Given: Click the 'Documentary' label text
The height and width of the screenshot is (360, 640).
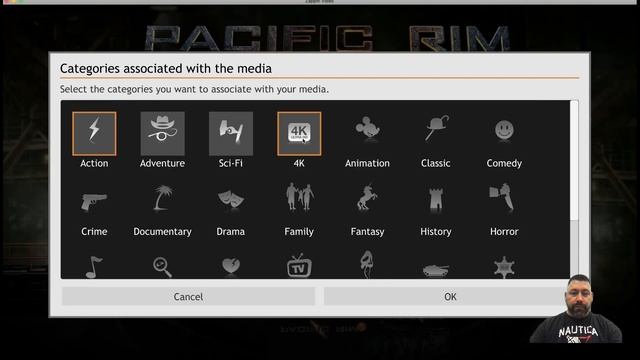Looking at the screenshot, I should 162,232.
